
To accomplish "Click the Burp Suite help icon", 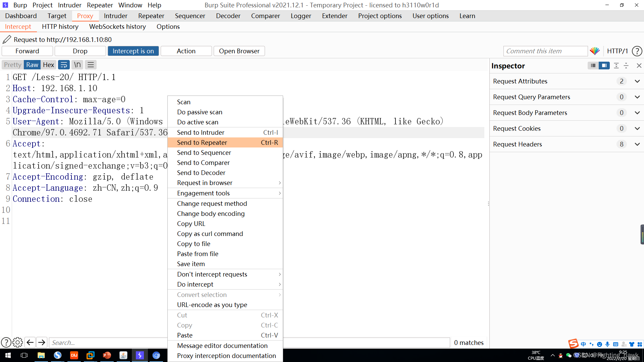I will click(x=637, y=51).
